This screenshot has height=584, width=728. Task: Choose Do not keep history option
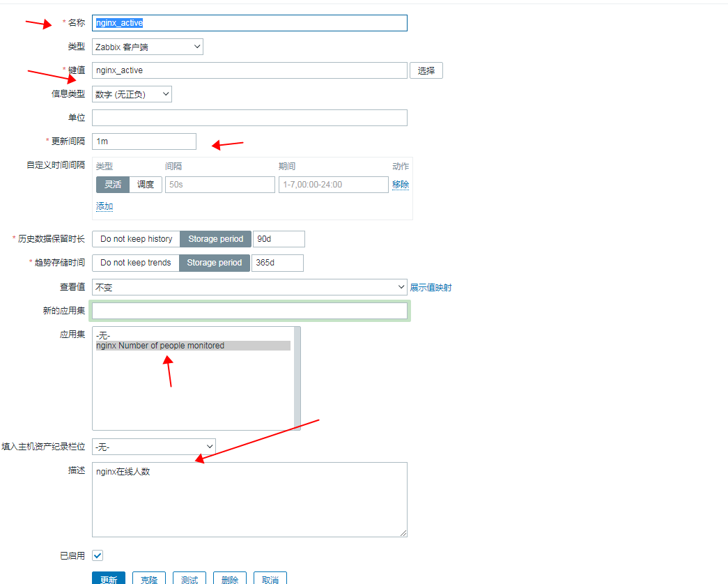[136, 239]
